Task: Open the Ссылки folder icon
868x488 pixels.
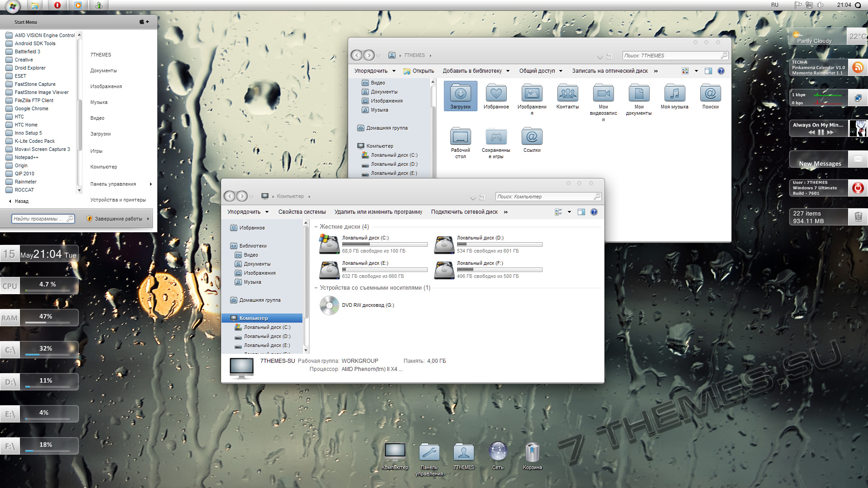Action: [x=532, y=140]
